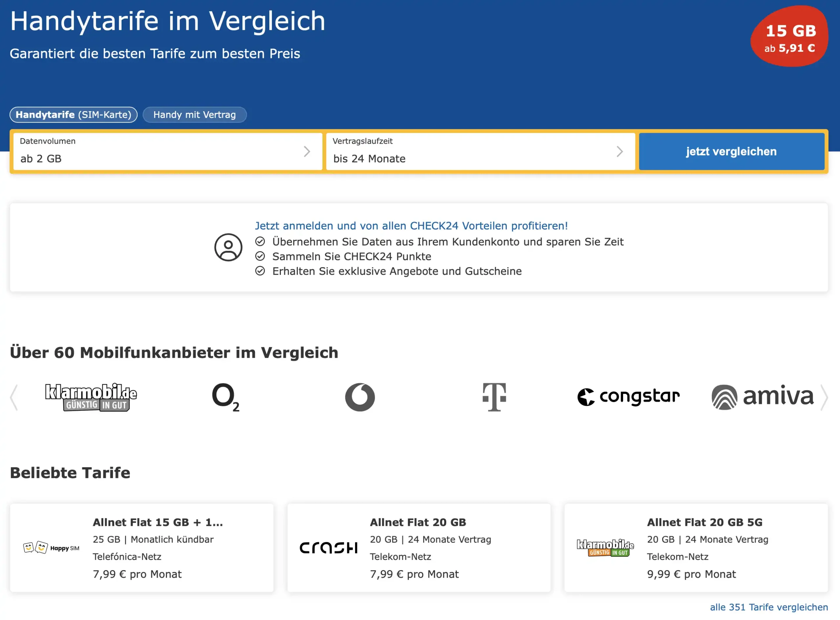Open the Datenvolumen dropdown
The height and width of the screenshot is (620, 840).
[x=168, y=151]
